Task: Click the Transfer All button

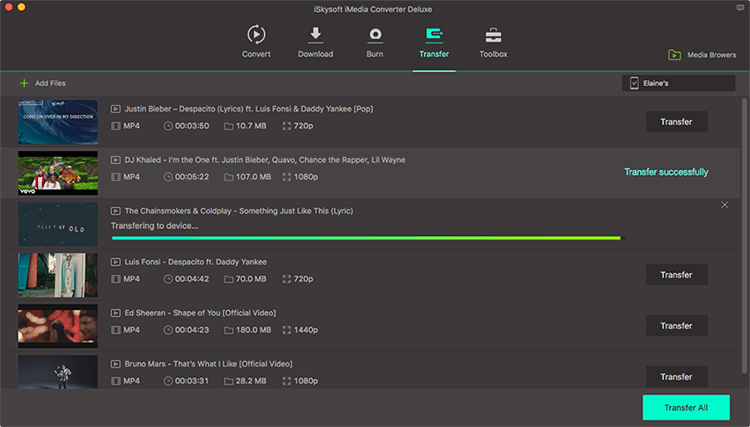Action: click(x=686, y=407)
